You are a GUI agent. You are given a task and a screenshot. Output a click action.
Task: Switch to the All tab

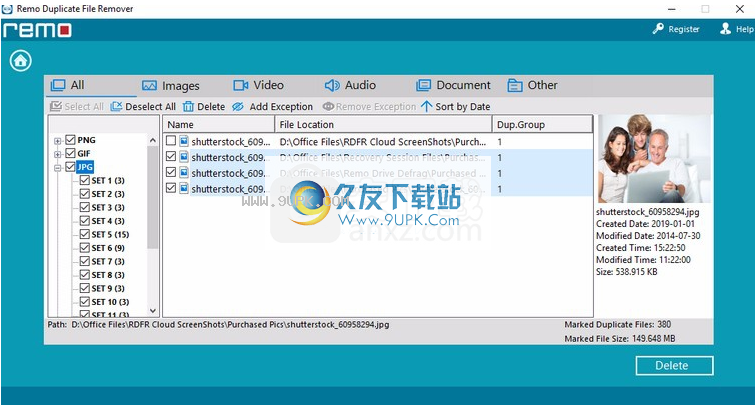[92, 85]
